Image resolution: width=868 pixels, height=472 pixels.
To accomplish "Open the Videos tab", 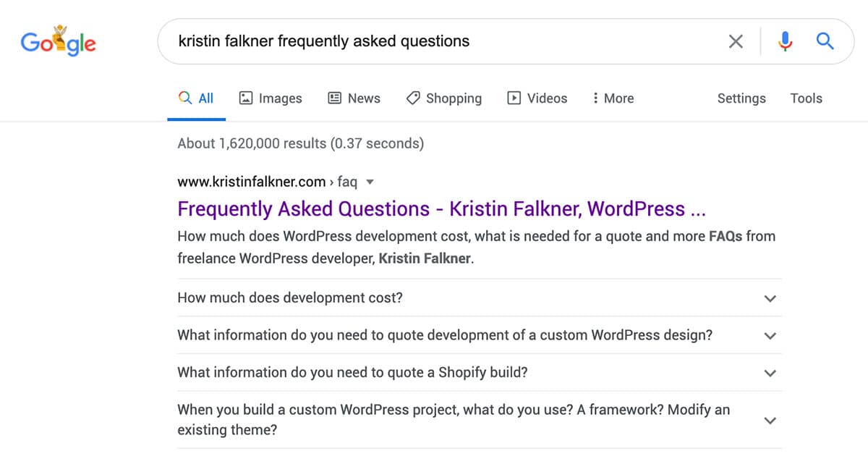I will click(x=537, y=98).
